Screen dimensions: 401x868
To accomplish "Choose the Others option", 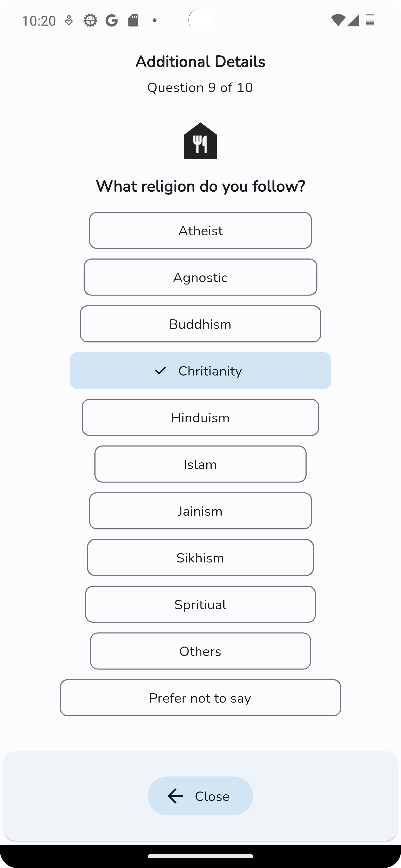I will [200, 651].
